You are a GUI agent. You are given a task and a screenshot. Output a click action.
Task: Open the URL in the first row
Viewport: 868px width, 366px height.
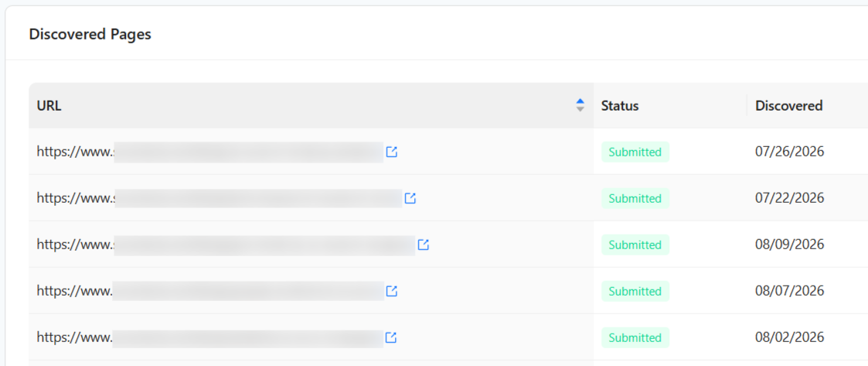coord(209,152)
